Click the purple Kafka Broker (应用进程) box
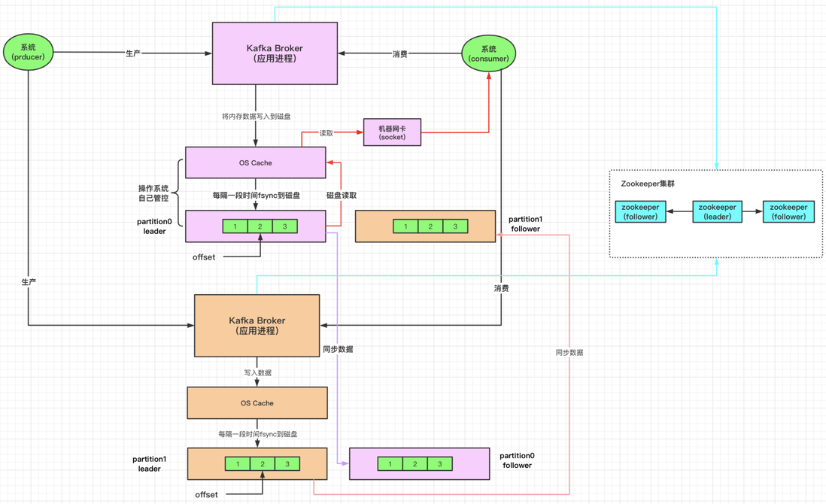Image resolution: width=826 pixels, height=504 pixels. pos(275,53)
